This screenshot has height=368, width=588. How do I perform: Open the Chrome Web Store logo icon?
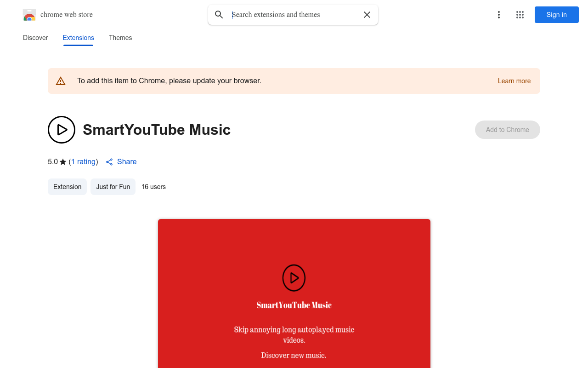pos(29,15)
